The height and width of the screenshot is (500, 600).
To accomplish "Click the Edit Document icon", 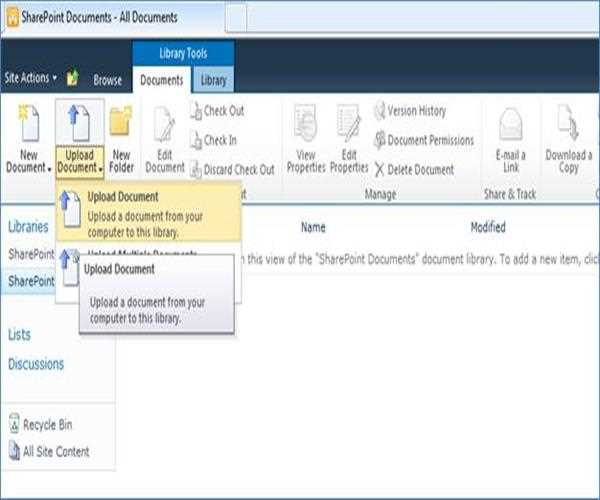I will (x=164, y=126).
